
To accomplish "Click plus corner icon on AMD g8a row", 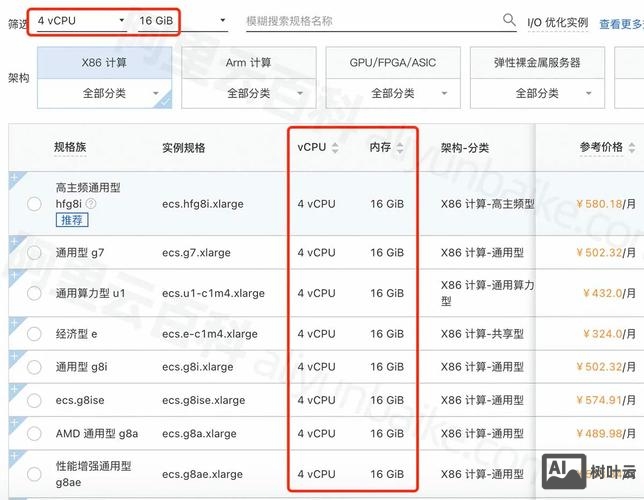I will [14, 422].
